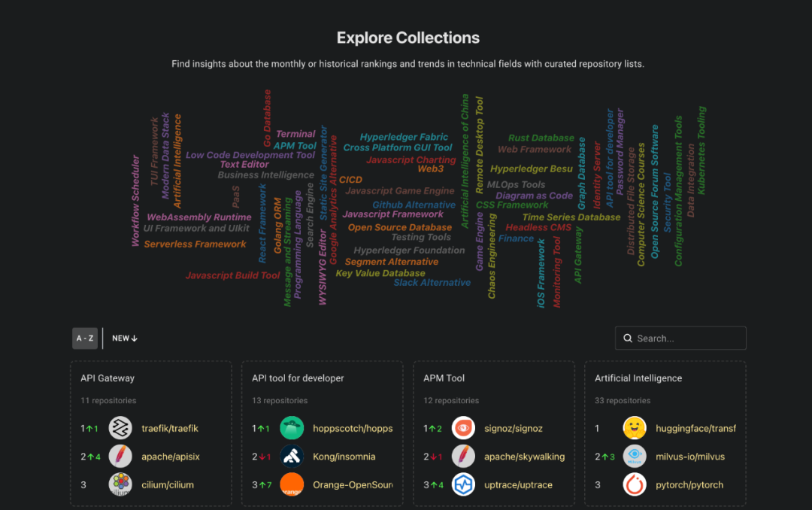Click WebAssembly Runtime in word cloud
The image size is (812, 510).
(x=198, y=217)
